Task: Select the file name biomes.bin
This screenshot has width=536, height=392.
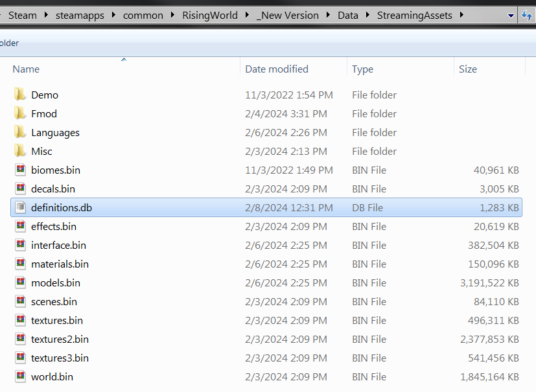Action: [x=55, y=170]
